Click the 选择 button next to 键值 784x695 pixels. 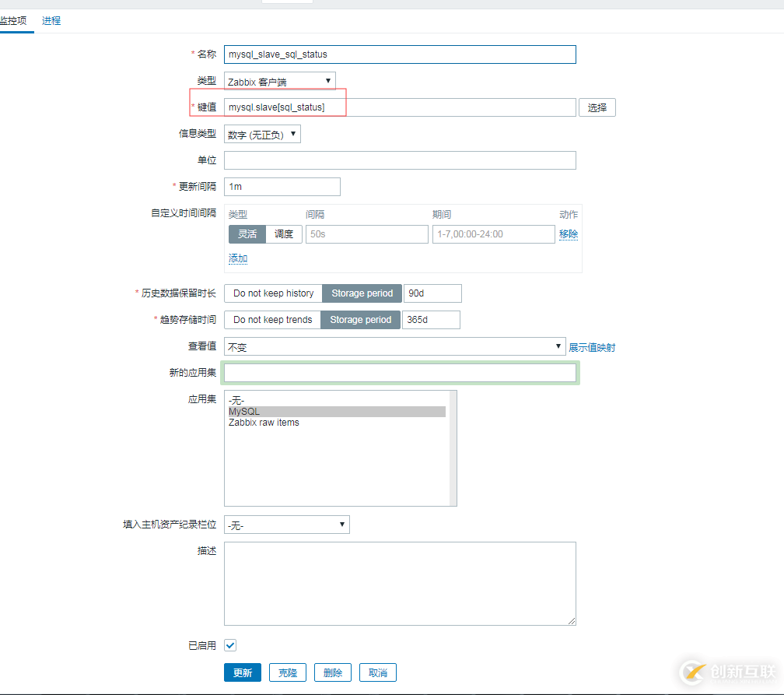coord(597,107)
